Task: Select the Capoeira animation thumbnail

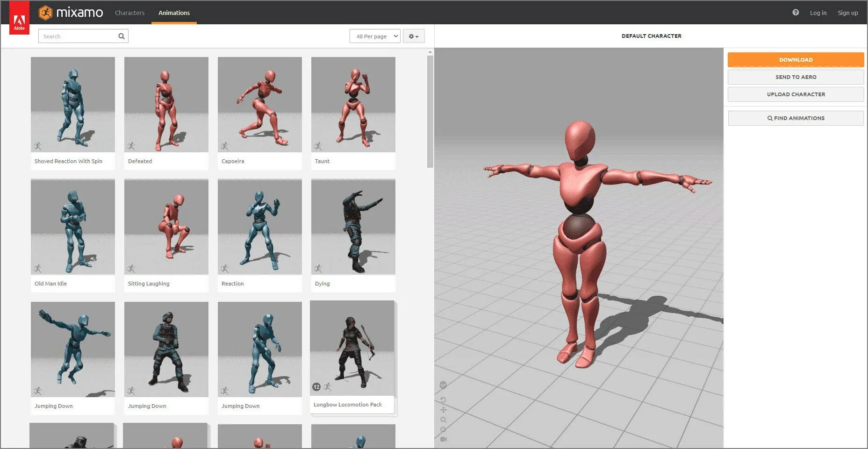Action: coord(260,105)
